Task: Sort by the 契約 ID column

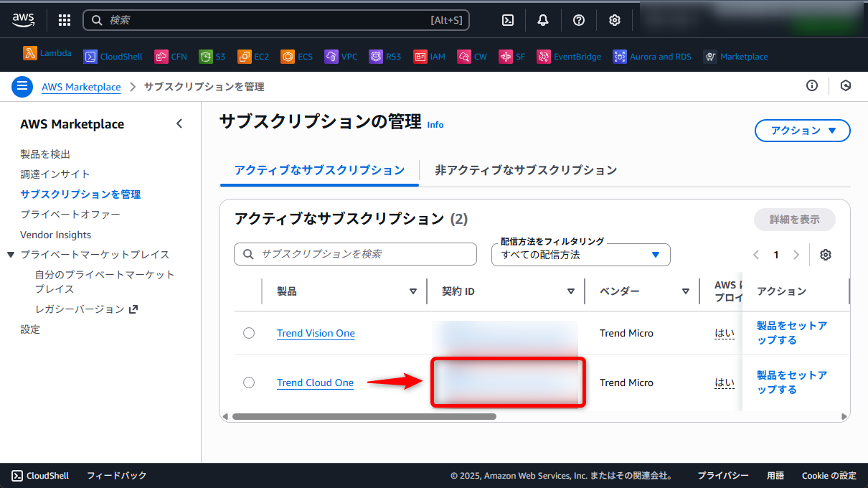Action: (570, 291)
